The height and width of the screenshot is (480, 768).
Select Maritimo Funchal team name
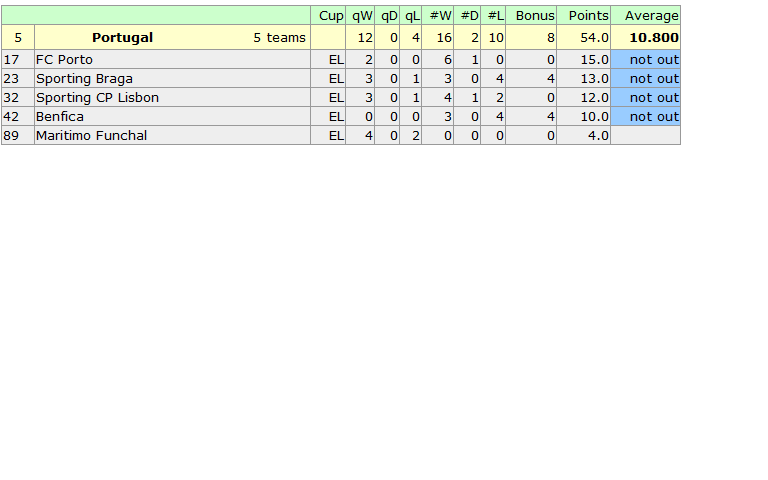pos(91,135)
